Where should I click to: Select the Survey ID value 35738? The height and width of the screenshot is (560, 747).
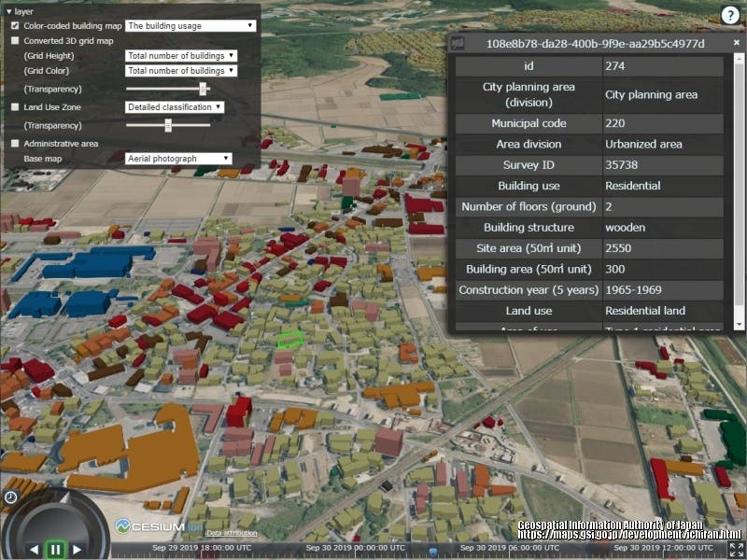[x=621, y=165]
